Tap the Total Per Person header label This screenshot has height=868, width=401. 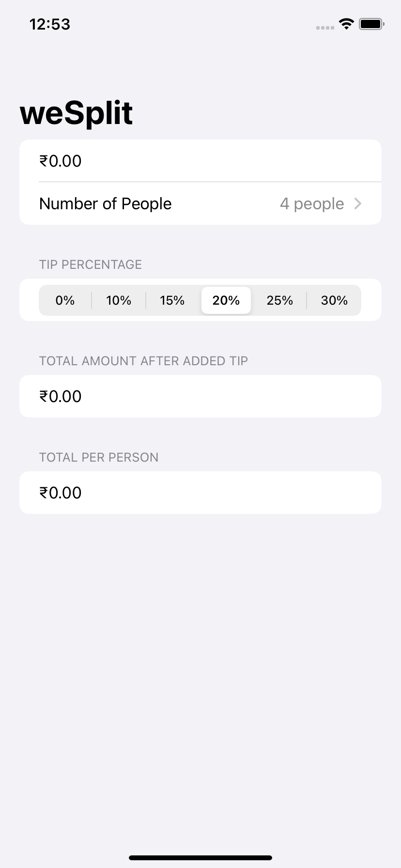pyautogui.click(x=99, y=457)
